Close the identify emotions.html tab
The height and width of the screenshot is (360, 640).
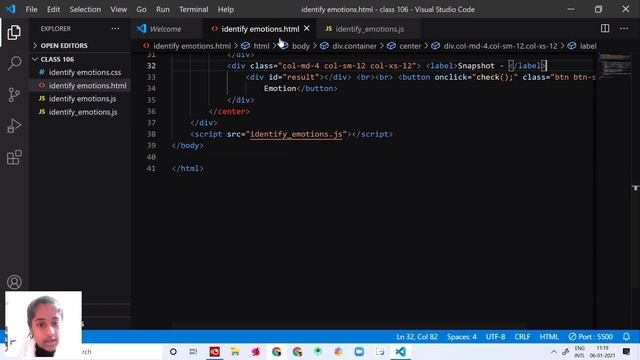click(x=307, y=29)
